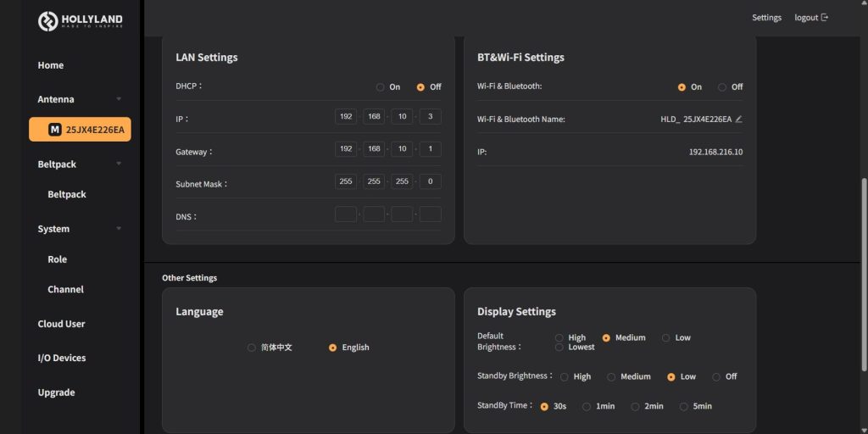Screen dimensions: 868x434
Task: Collapse the Beltpack section arrow
Action: [119, 164]
